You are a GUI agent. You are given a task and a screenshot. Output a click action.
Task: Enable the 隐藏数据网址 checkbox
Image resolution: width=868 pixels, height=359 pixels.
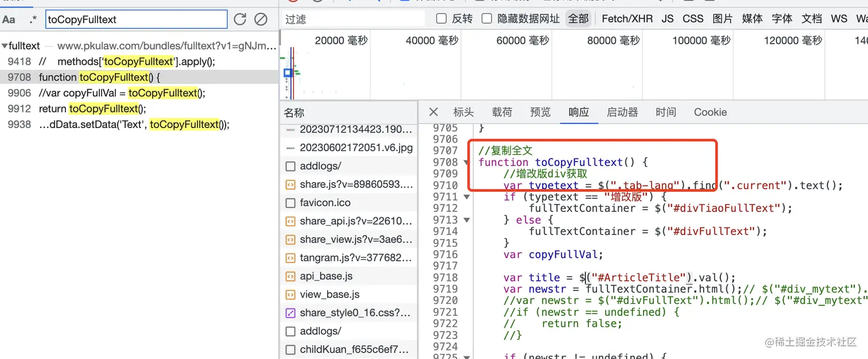click(x=487, y=19)
